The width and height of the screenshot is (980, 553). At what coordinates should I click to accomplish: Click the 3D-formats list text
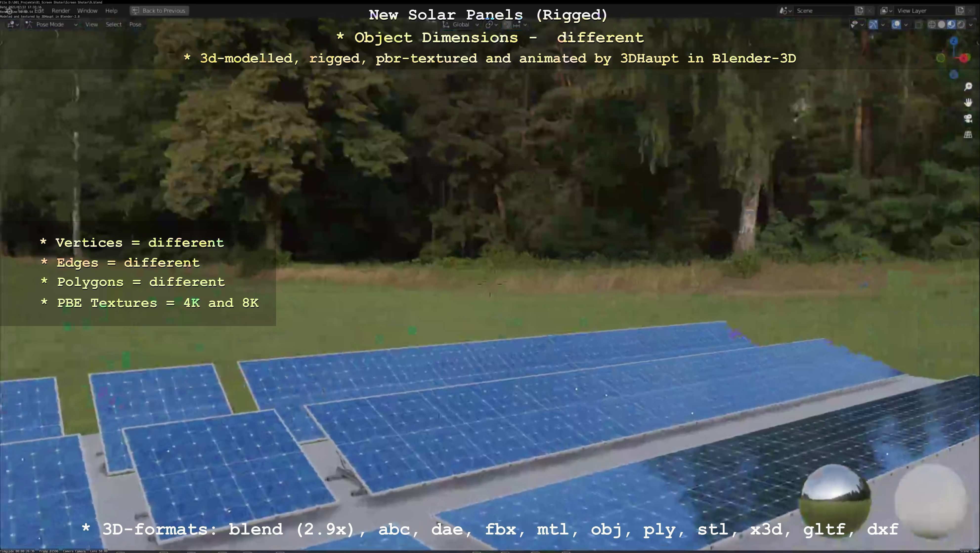coord(490,530)
